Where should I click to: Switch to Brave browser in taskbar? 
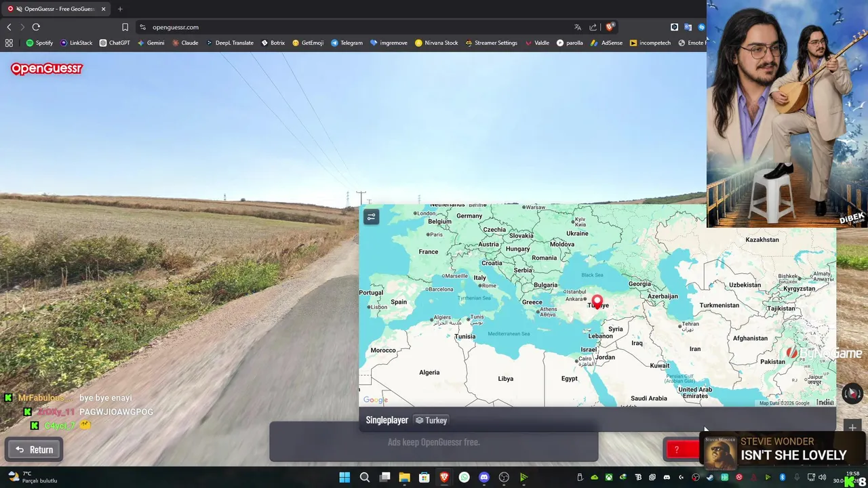click(444, 477)
